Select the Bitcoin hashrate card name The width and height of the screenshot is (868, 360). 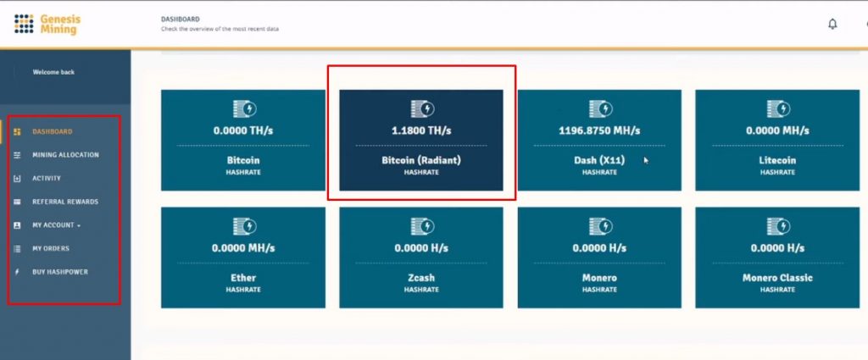pyautogui.click(x=243, y=160)
